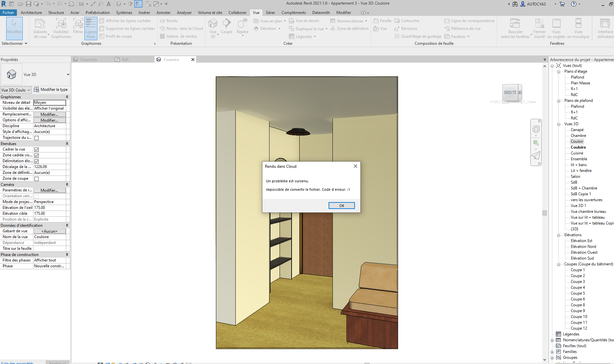
Task: Open Gabarits de vues tool
Action: tap(40, 29)
